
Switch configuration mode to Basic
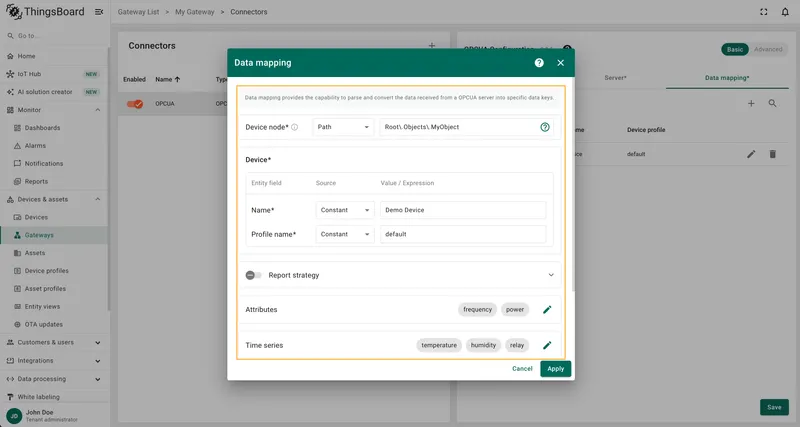click(735, 49)
